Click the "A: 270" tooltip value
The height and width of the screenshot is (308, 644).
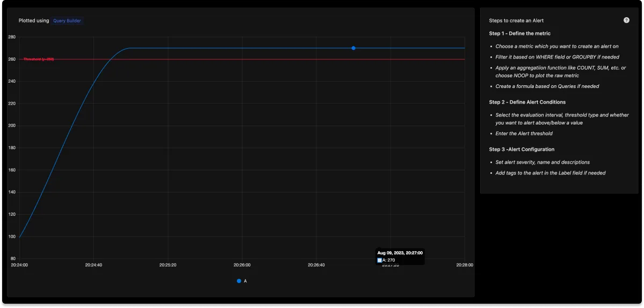coord(388,260)
